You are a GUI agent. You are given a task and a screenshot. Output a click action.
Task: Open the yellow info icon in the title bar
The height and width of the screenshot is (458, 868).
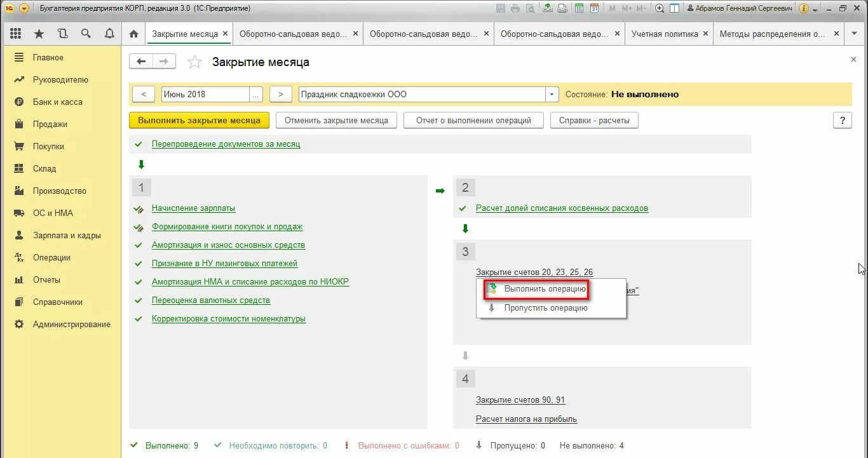pyautogui.click(x=804, y=9)
